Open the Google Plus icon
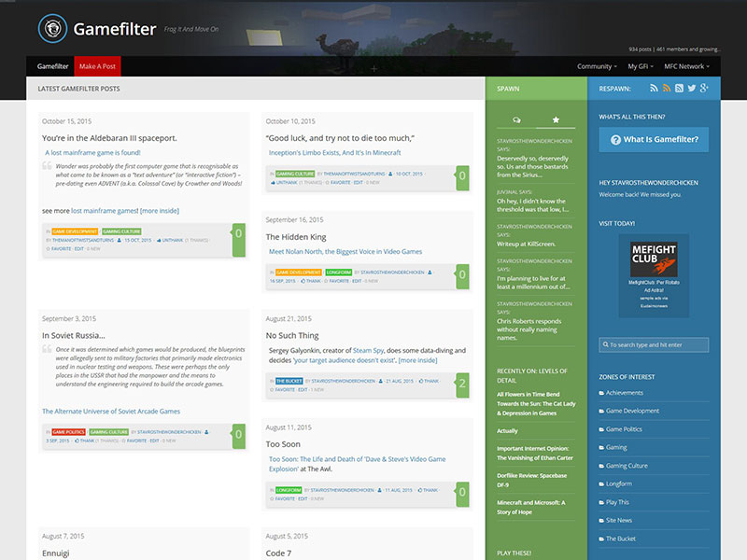The height and width of the screenshot is (560, 747). tap(704, 88)
